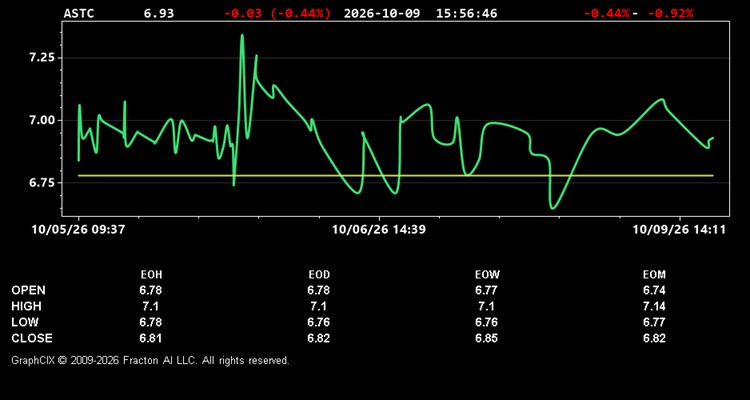Click the HIGH row label

26,306
